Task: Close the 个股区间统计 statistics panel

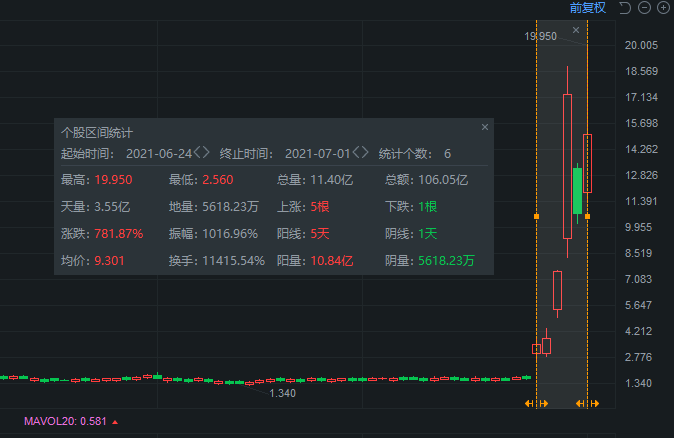Action: coord(485,128)
